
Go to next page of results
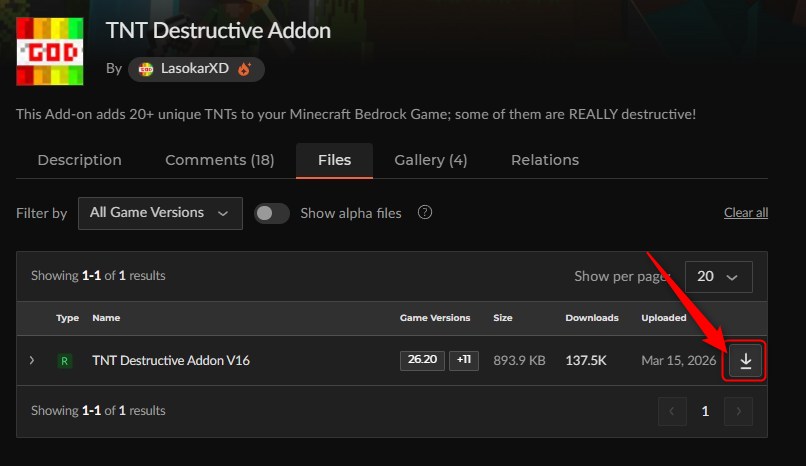(x=738, y=411)
